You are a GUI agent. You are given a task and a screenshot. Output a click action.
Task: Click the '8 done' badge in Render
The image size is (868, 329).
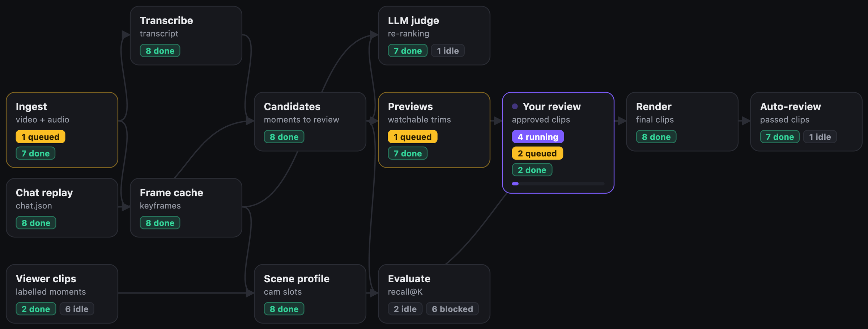(x=656, y=137)
